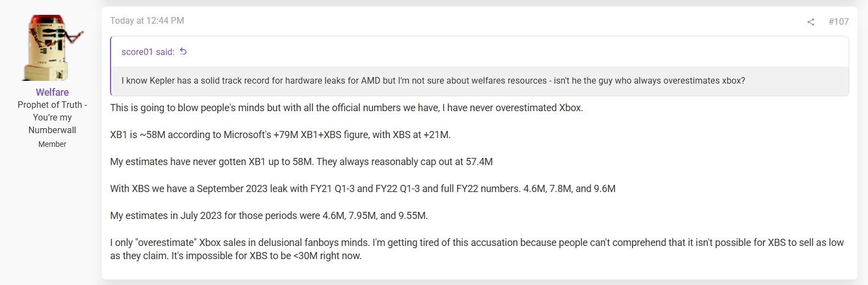Jump to original post via quote arrow icon
Viewport: 868px width, 285px height.
(x=183, y=52)
